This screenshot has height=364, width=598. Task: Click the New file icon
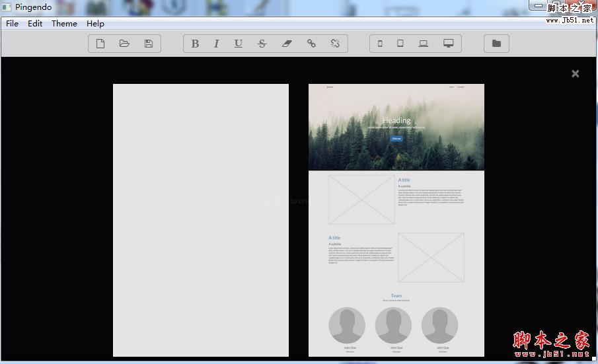pyautogui.click(x=100, y=44)
